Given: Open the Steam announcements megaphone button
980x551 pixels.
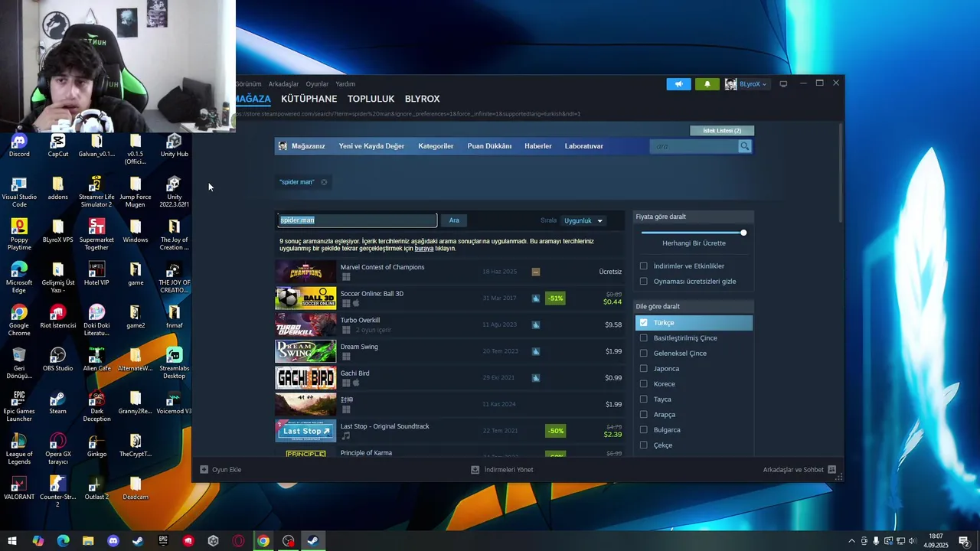Looking at the screenshot, I should pos(678,84).
